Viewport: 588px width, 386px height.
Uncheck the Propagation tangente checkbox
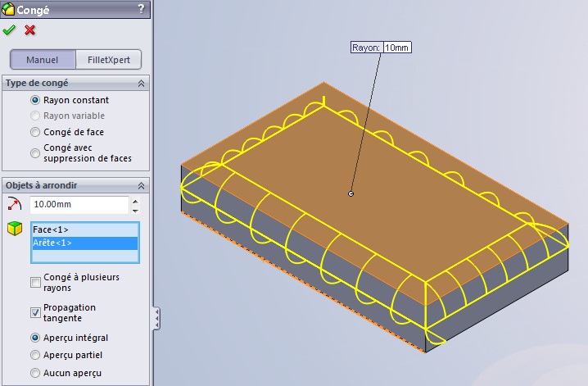click(x=35, y=312)
